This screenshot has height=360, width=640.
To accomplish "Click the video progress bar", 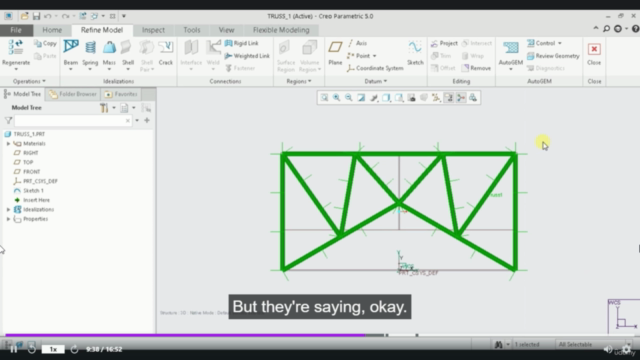I will point(320,335).
